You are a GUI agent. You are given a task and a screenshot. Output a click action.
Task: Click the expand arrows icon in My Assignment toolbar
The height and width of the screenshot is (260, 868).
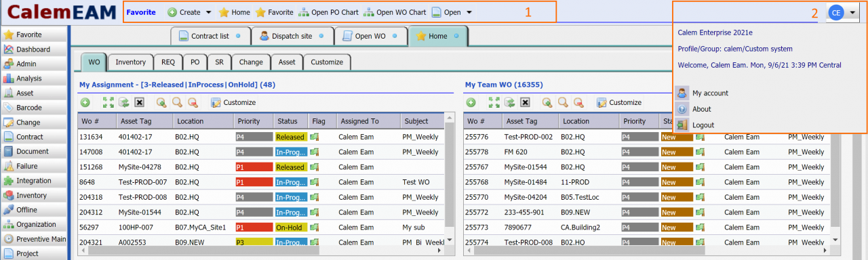click(108, 102)
